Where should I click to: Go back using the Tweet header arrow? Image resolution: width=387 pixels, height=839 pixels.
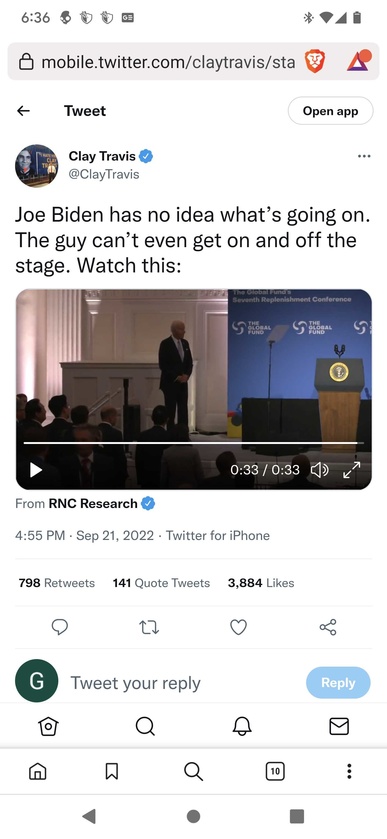point(23,111)
